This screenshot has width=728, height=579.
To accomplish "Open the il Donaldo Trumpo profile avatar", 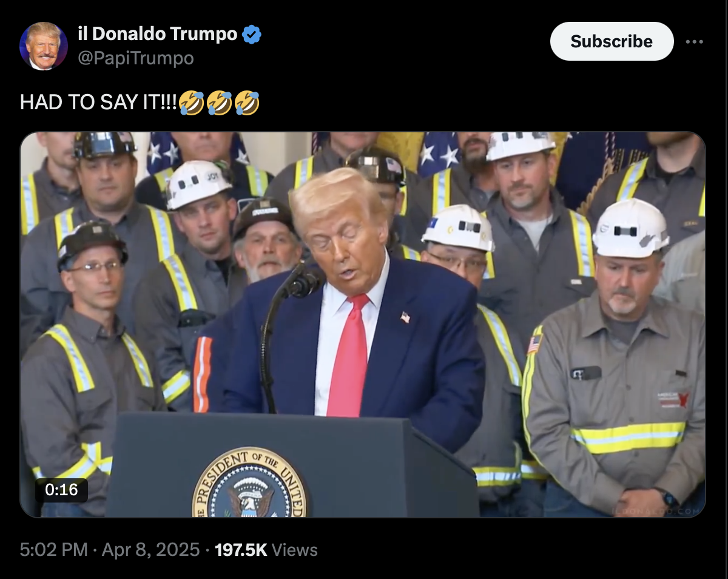I will click(44, 46).
